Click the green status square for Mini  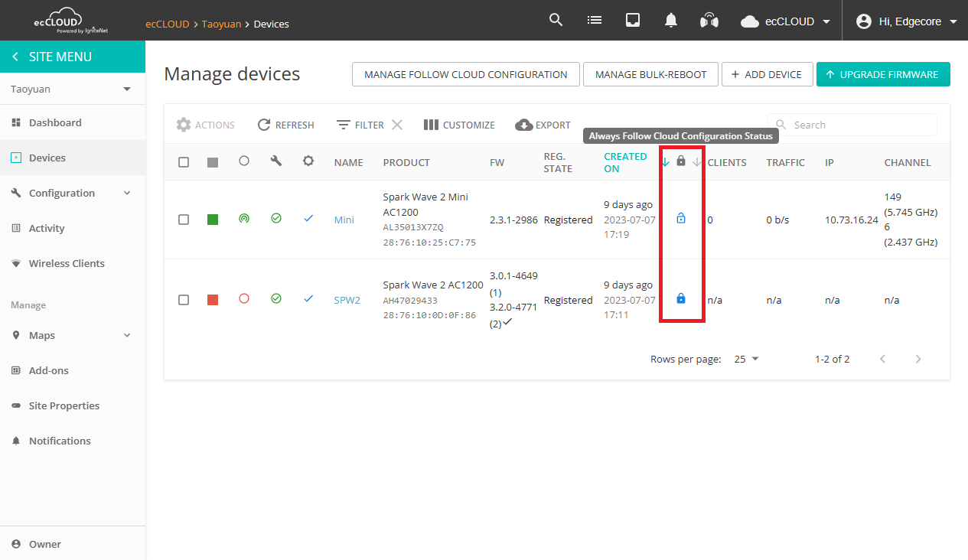(213, 220)
